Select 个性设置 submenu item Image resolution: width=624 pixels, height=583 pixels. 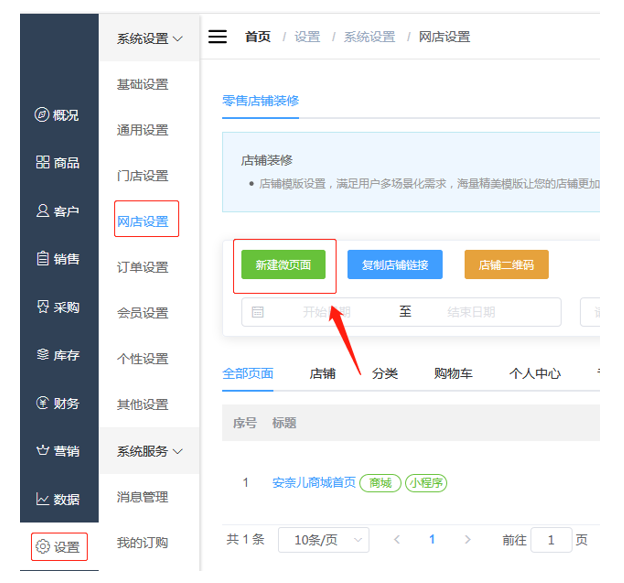click(x=142, y=359)
